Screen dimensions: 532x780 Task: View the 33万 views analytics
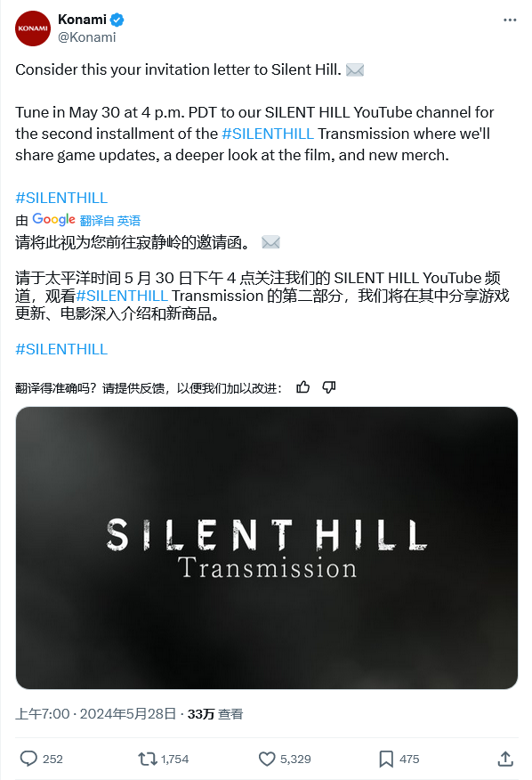click(x=214, y=714)
